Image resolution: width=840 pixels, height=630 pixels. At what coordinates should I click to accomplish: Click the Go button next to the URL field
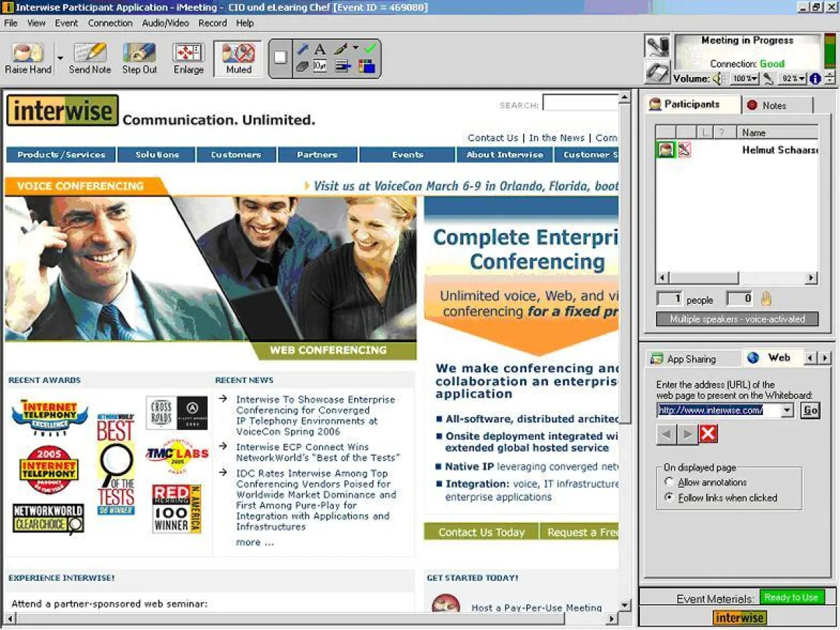click(809, 410)
